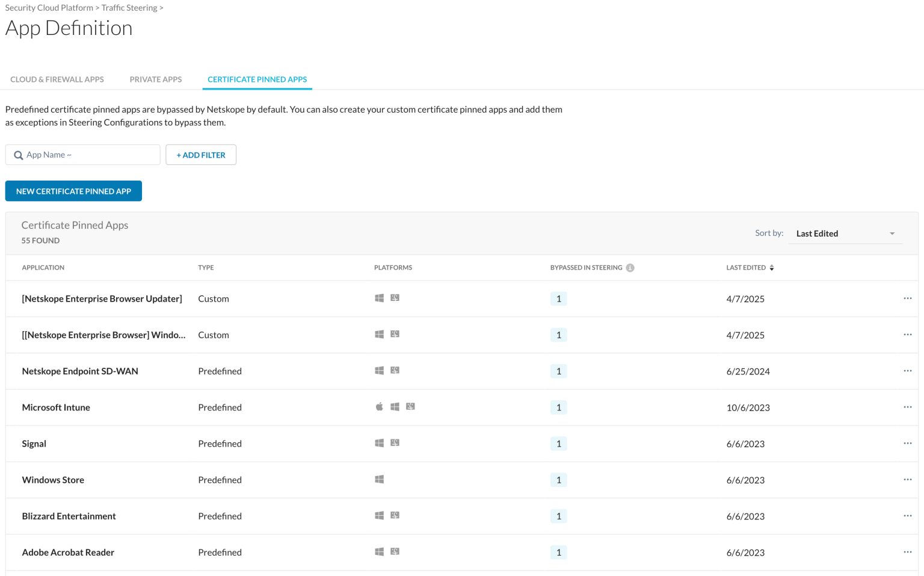Select the Blizzard Entertainment application name

point(69,516)
